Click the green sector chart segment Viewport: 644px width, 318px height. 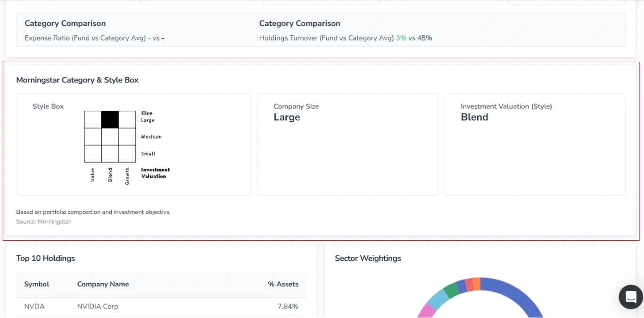(451, 290)
